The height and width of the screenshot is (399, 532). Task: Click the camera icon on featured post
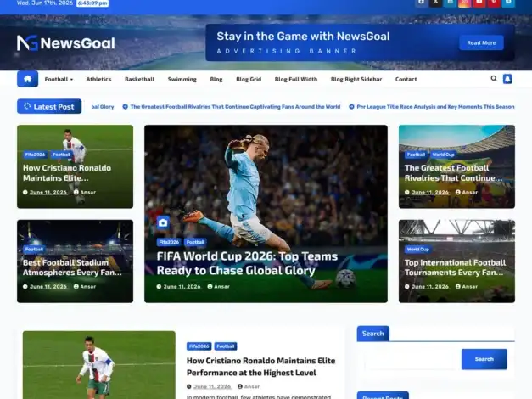click(x=163, y=222)
